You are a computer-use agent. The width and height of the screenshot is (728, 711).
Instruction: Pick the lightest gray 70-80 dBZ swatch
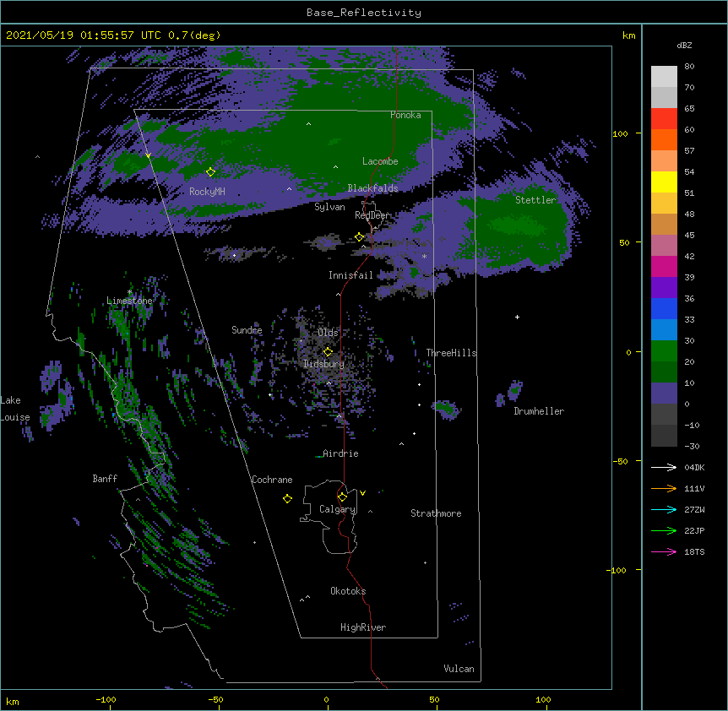click(664, 77)
